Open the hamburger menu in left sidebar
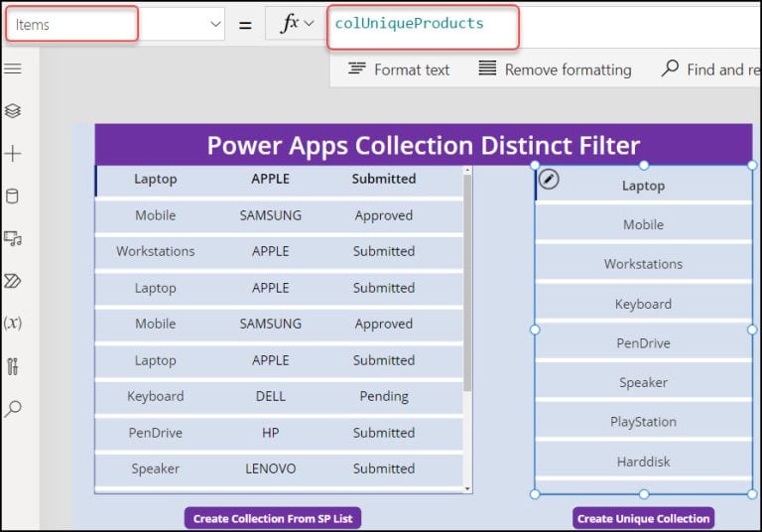Viewport: 762px width, 532px height. point(13,68)
